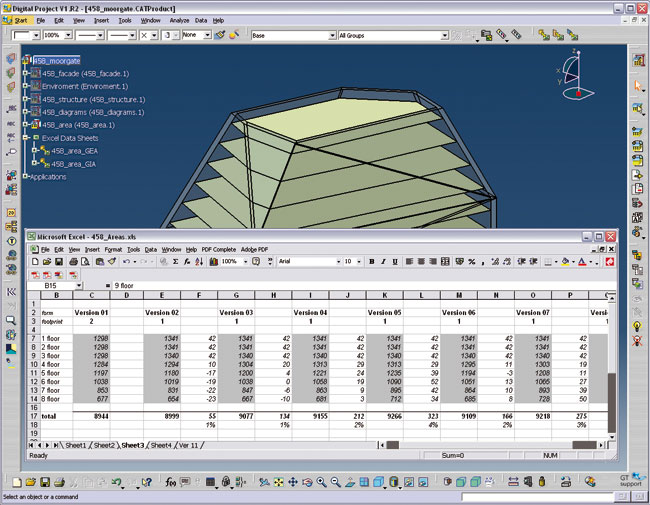Viewport: 650px width, 505px height.
Task: Open the Analyze menu in Digital Project
Action: 179,20
